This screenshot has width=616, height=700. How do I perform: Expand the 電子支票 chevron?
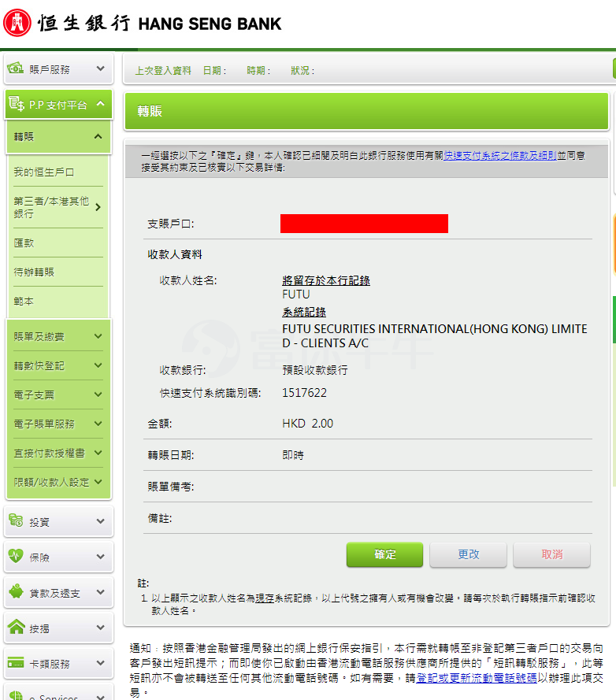point(98,394)
